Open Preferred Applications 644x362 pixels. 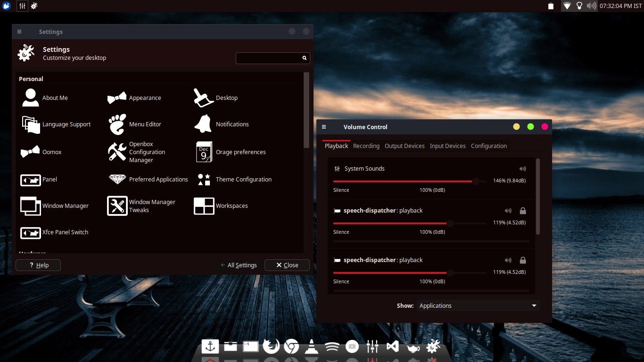pos(148,180)
